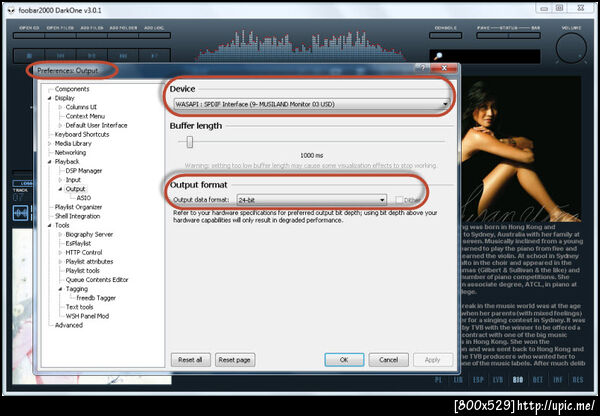600x416 pixels.
Task: Switch to the RES panel tab
Action: pyautogui.click(x=577, y=380)
